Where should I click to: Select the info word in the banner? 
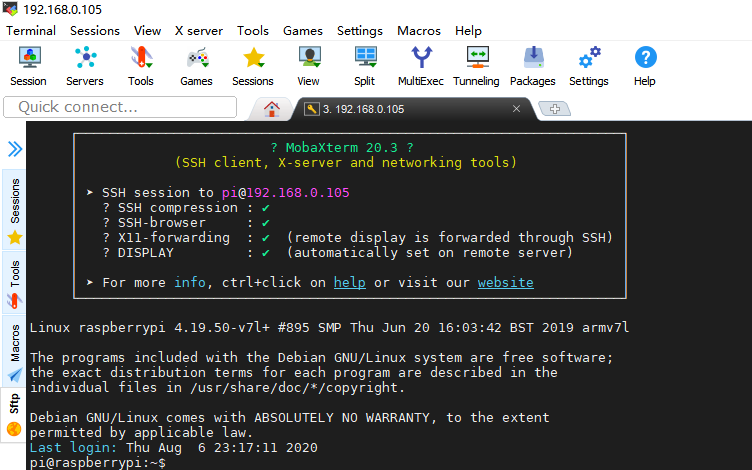tap(190, 282)
